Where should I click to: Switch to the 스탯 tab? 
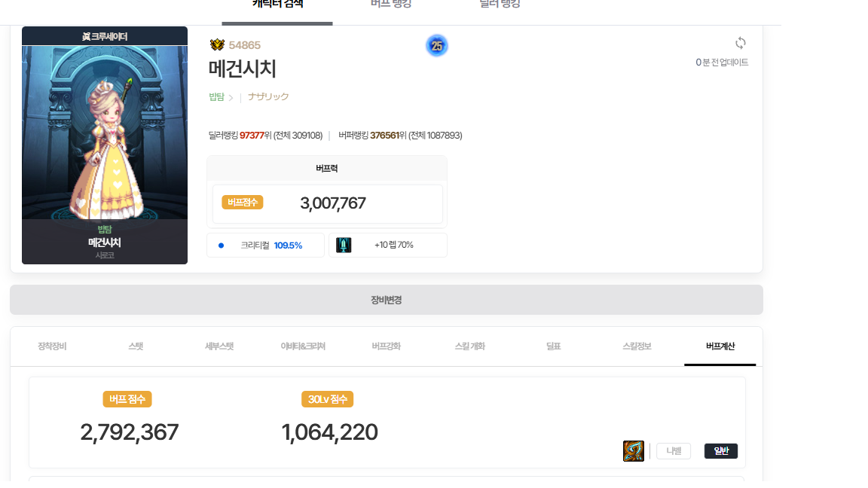point(136,346)
